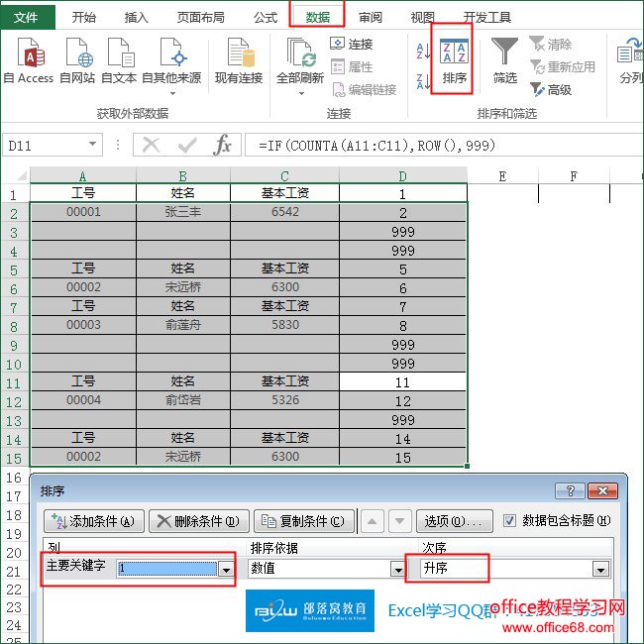Open the File (文件) tab
This screenshot has width=644, height=644.
point(27,17)
